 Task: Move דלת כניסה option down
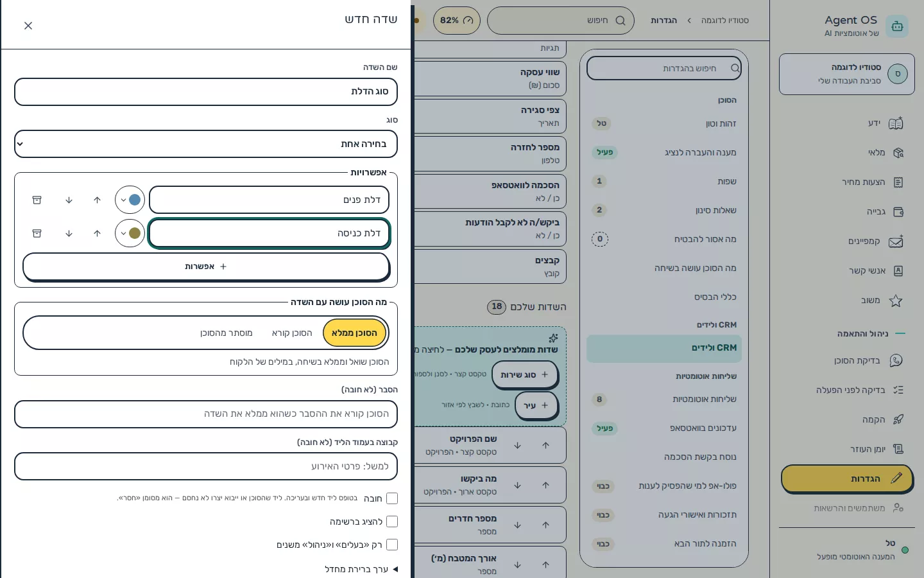tap(69, 233)
